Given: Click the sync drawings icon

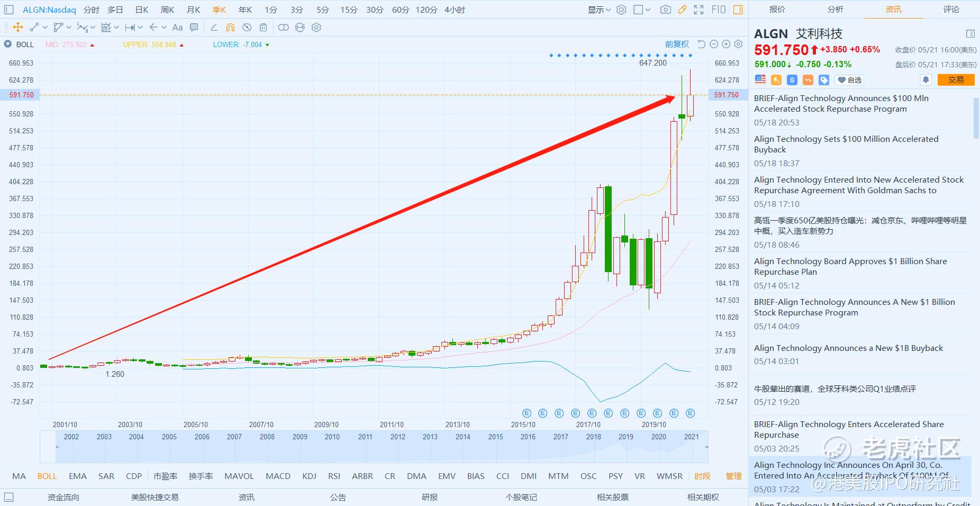Looking at the screenshot, I should (x=300, y=28).
